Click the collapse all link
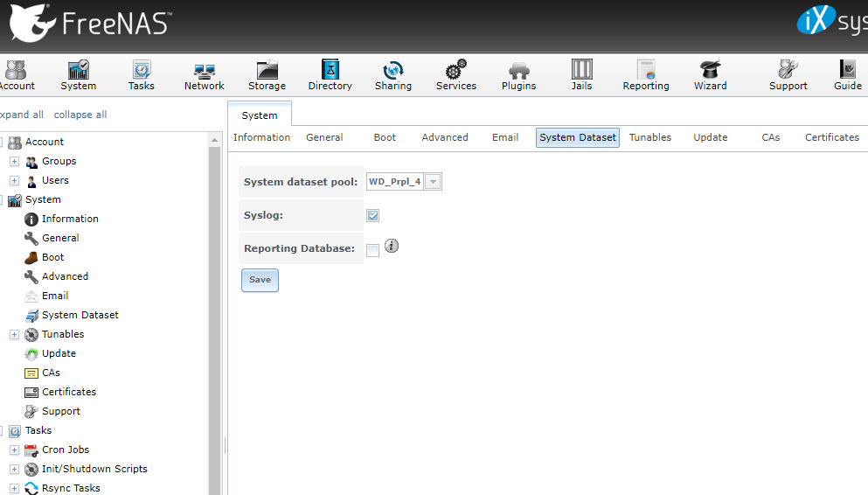868x495 pixels. coord(80,115)
